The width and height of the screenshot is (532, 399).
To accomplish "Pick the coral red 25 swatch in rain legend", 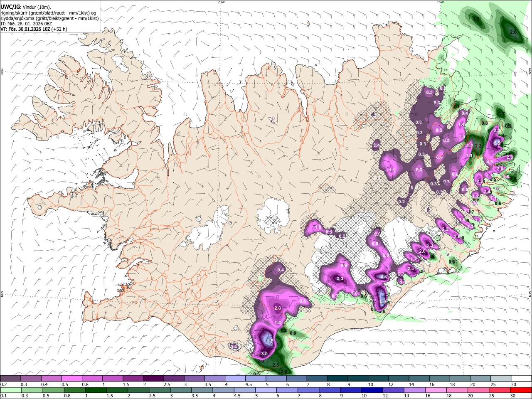I will tap(500, 390).
